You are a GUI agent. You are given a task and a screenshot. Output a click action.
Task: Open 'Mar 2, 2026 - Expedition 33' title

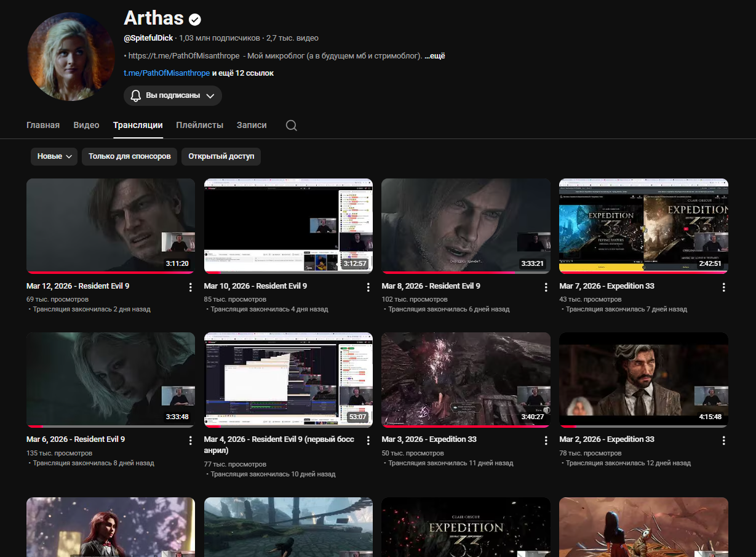[607, 439]
